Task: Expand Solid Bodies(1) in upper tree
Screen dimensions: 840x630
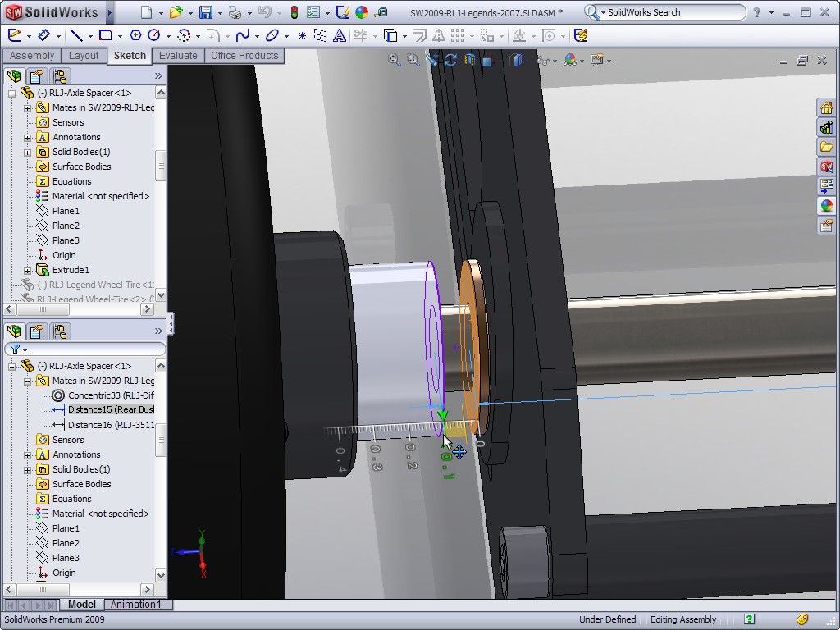Action: pos(27,153)
